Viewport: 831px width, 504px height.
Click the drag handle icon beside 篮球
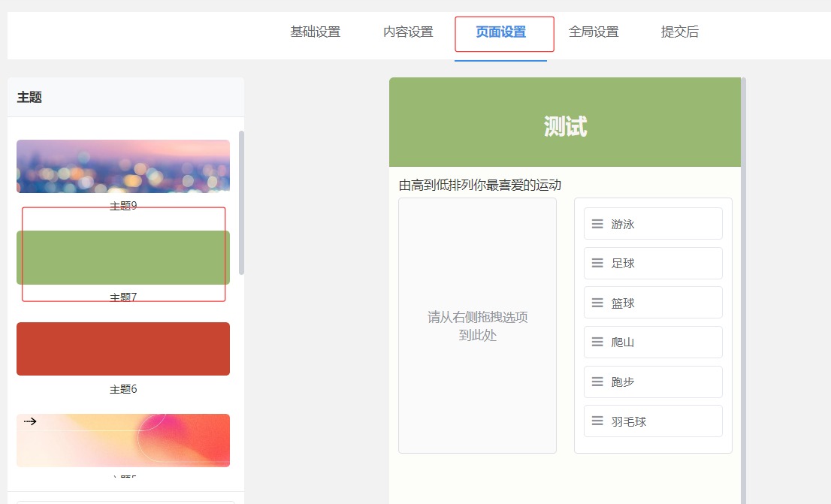click(597, 303)
